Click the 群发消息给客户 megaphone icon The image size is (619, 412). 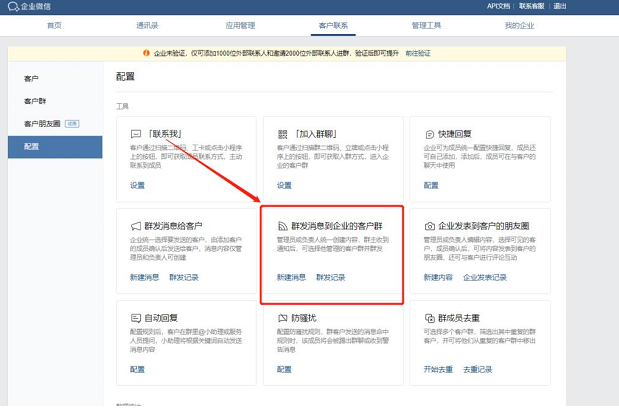point(135,226)
